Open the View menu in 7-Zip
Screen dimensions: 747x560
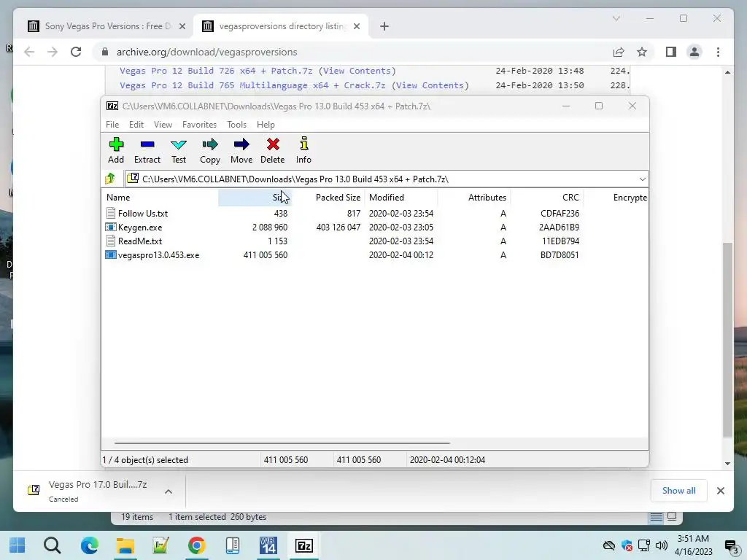163,124
